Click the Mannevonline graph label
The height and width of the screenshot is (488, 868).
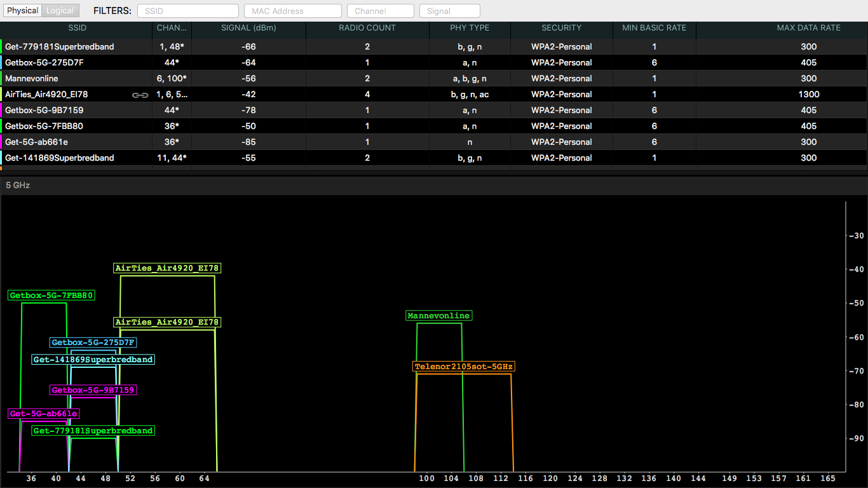coord(439,316)
